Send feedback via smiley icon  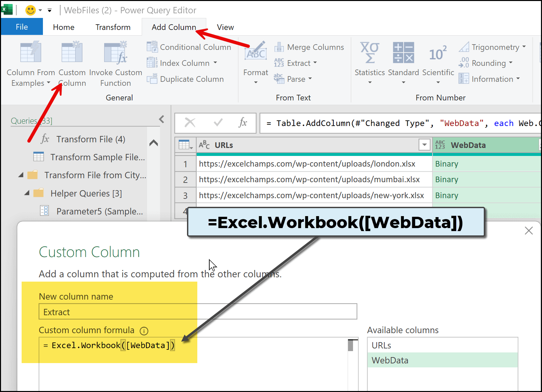point(31,10)
